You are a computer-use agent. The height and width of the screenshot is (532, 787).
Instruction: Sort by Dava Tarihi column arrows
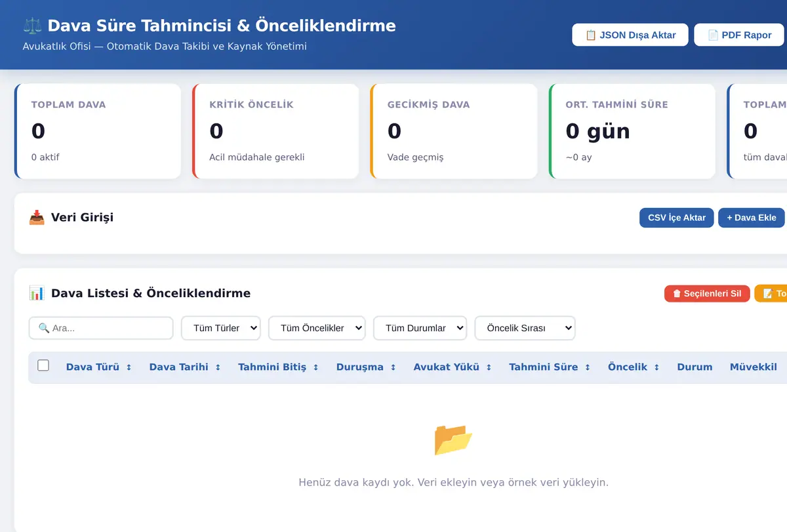(x=218, y=367)
